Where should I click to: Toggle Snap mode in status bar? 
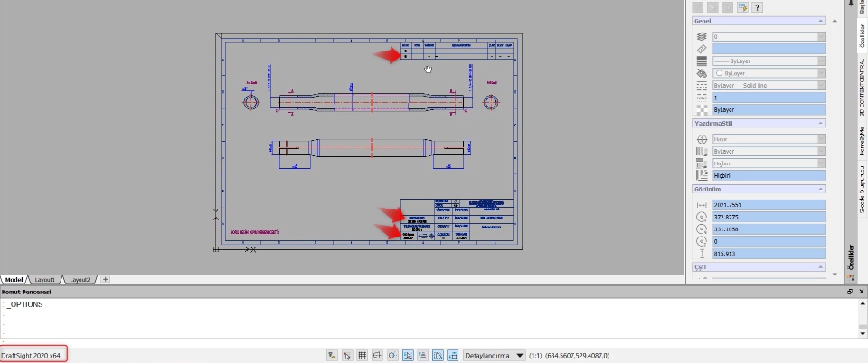(347, 356)
